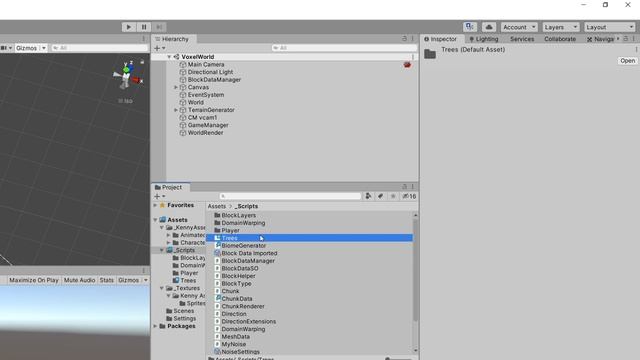Viewport: 640px width, 360px height.
Task: Expand the TerrainGenerator object
Action: [x=176, y=110]
